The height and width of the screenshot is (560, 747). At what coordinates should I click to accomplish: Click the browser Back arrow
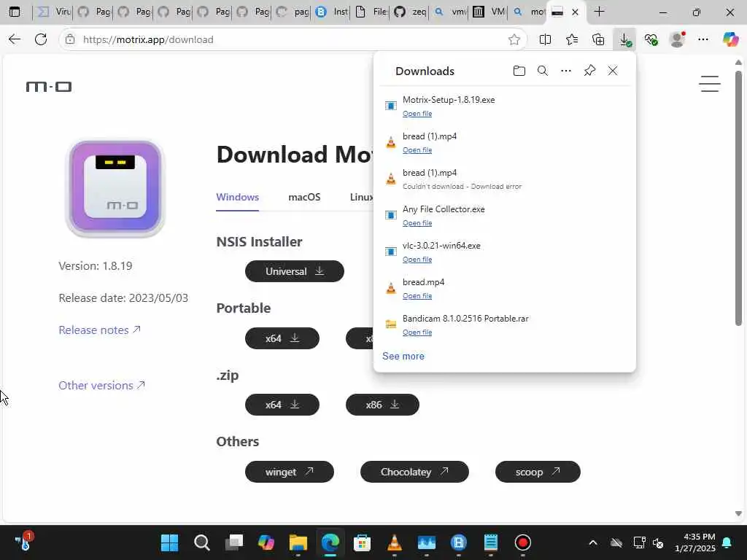click(x=15, y=39)
